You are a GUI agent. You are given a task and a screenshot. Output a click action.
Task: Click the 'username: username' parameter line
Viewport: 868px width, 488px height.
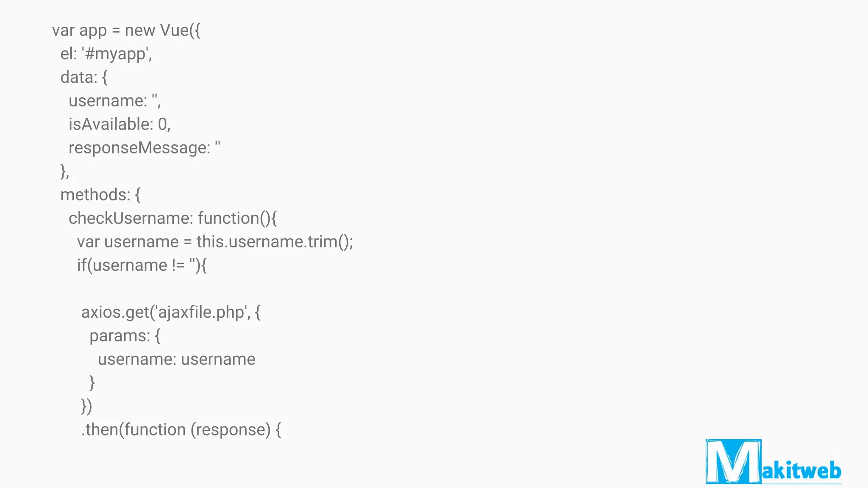click(x=177, y=359)
